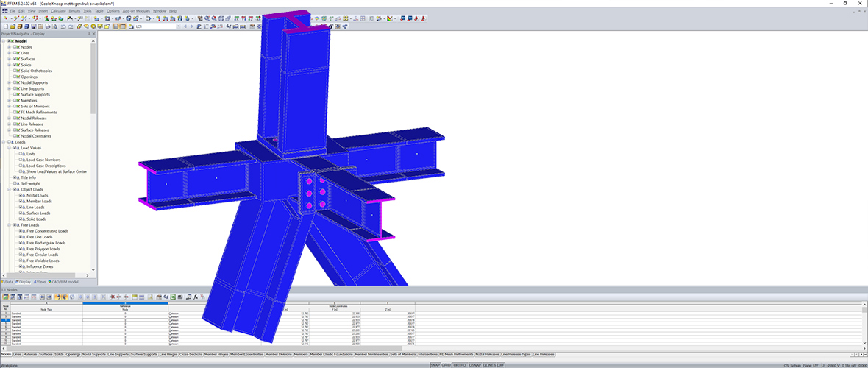Screen dimensions: 868x368
Task: Click the Excel export icon in table toolbar
Action: [x=173, y=297]
